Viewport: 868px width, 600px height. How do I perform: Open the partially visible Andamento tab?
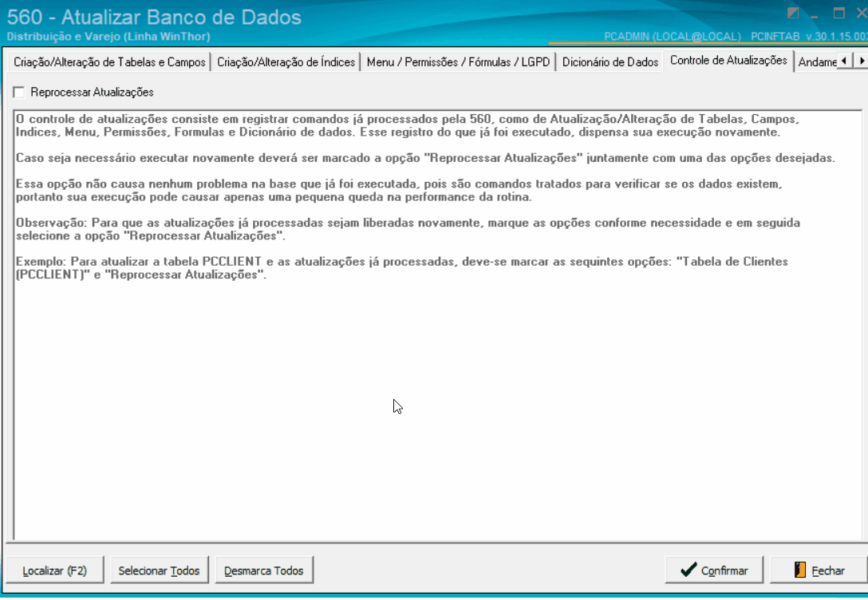(816, 62)
